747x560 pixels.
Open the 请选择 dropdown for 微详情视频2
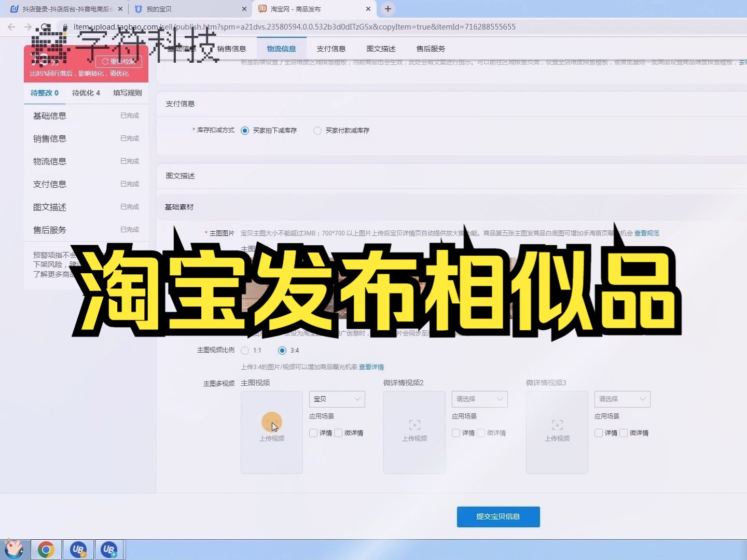pyautogui.click(x=479, y=399)
